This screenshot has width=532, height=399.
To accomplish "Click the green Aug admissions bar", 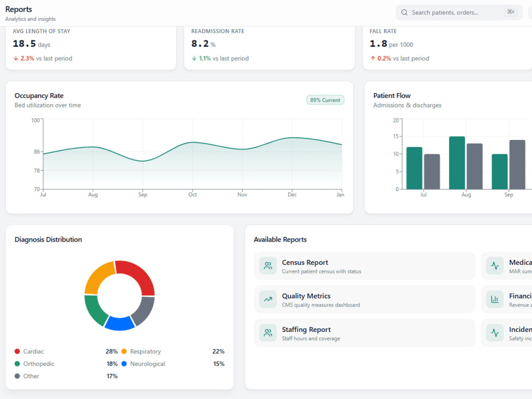I will click(x=457, y=163).
